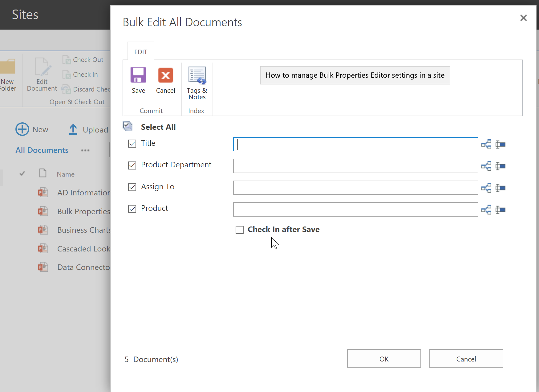Uncheck the Product Department checkbox
This screenshot has width=539, height=392.
tap(132, 165)
